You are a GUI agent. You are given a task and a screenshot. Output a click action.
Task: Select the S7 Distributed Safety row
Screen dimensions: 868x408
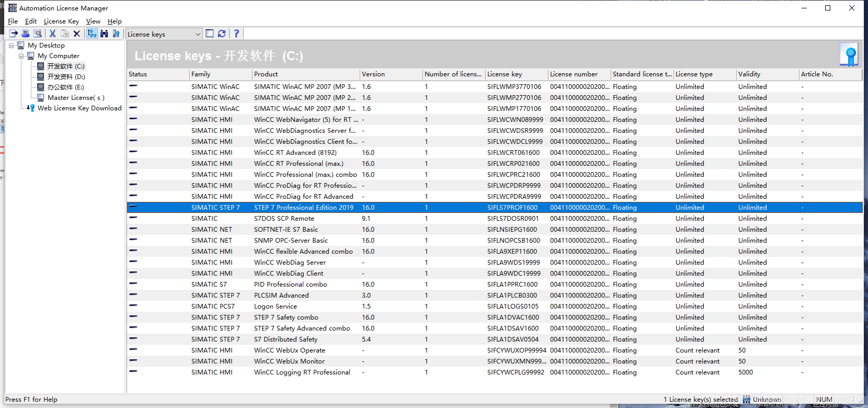pos(495,339)
